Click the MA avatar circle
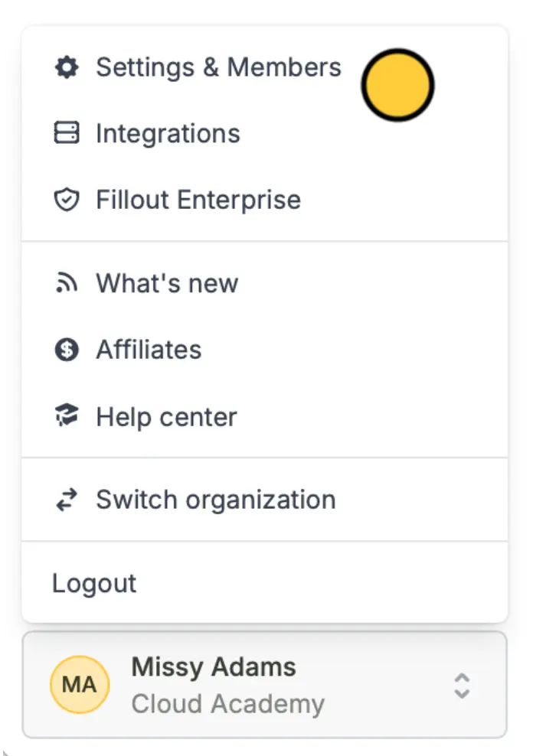 (80, 685)
